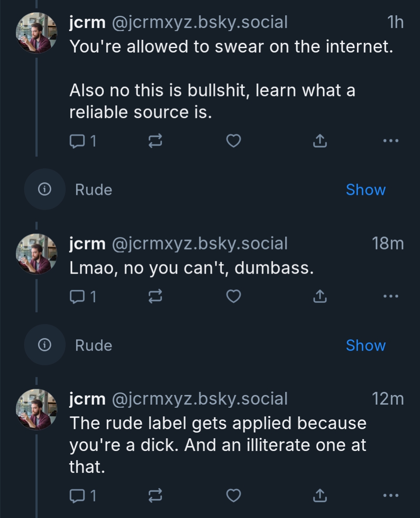Repost the 'You're allowed to swear' post
420x518 pixels.
155,141
